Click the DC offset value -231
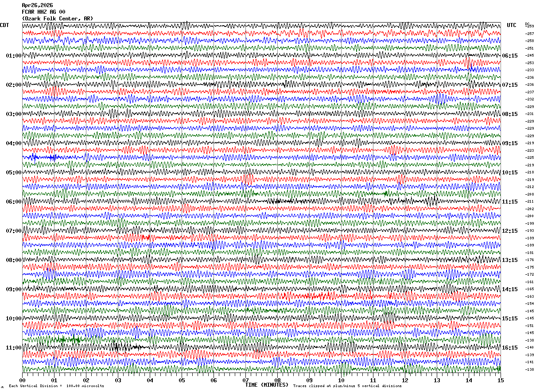536x392 pixels. click(529, 114)
